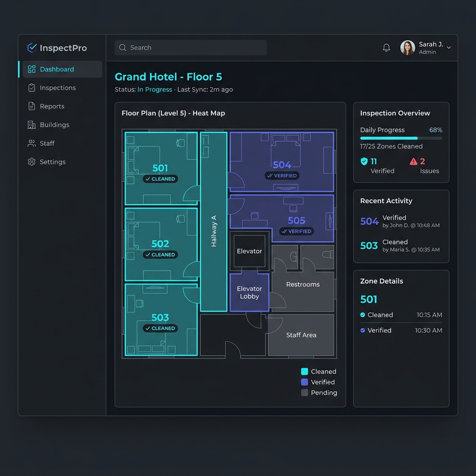Click the Daily Progress bar
Image resolution: width=476 pixels, height=476 pixels.
pyautogui.click(x=401, y=138)
